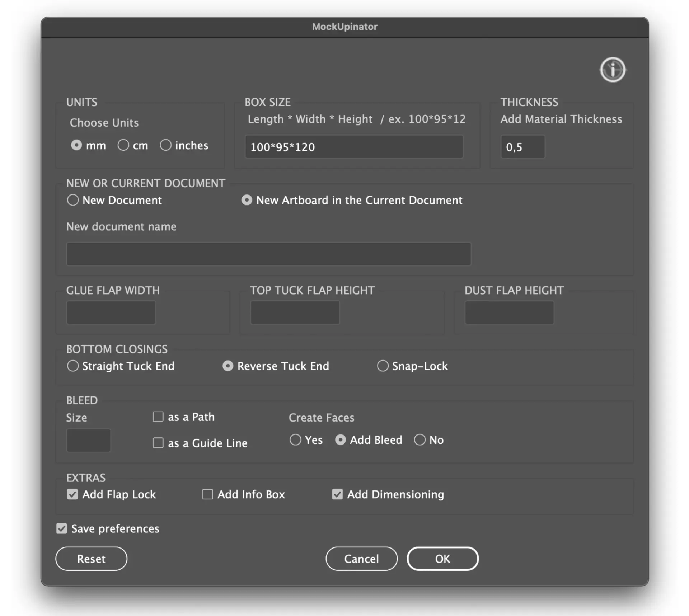This screenshot has width=689, height=616.
Task: Click the Cancel button
Action: [x=361, y=559]
